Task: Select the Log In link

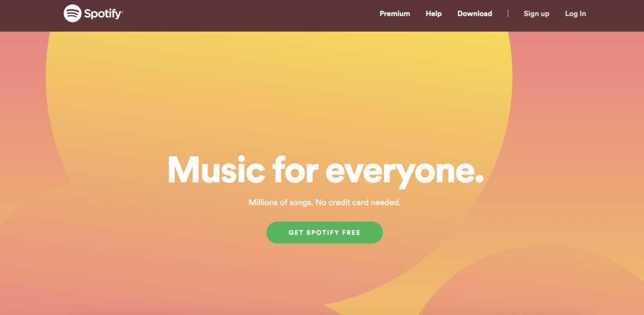Action: [x=575, y=14]
